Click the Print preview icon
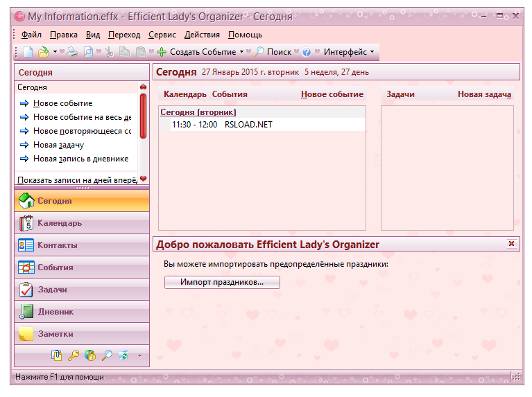Screen dimensions: 532x397 (88, 52)
